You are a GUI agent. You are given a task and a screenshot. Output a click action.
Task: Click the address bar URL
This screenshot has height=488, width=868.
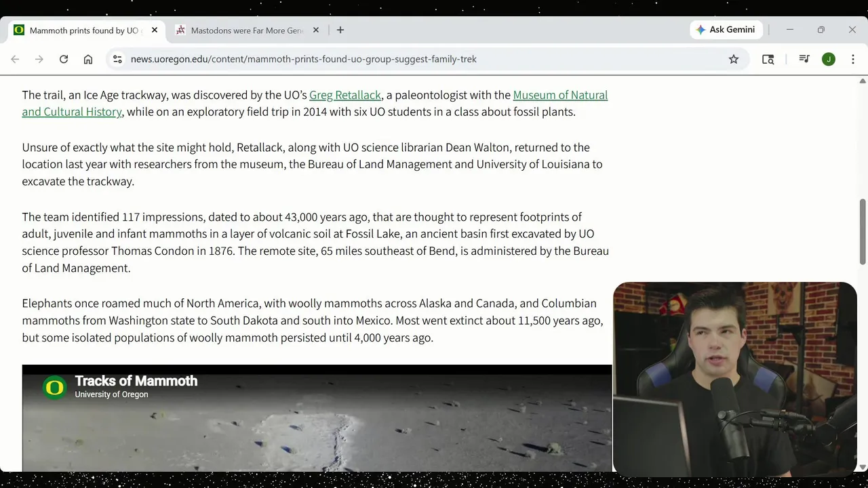(304, 59)
